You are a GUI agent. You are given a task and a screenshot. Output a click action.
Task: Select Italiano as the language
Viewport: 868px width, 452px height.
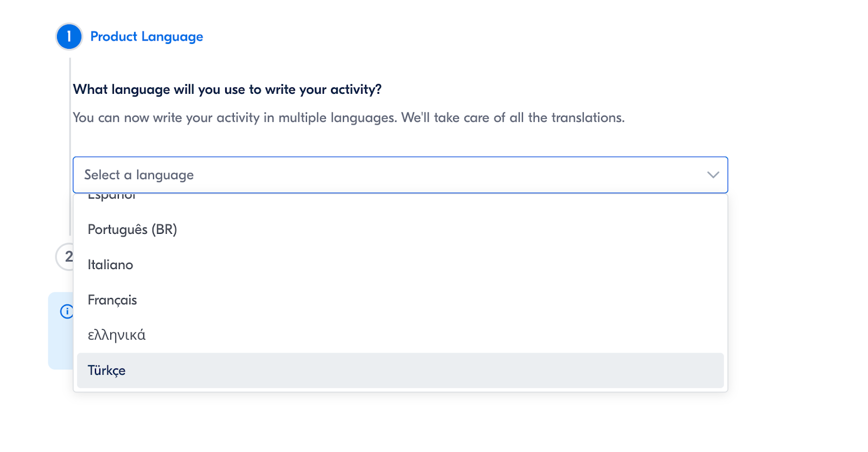111,265
